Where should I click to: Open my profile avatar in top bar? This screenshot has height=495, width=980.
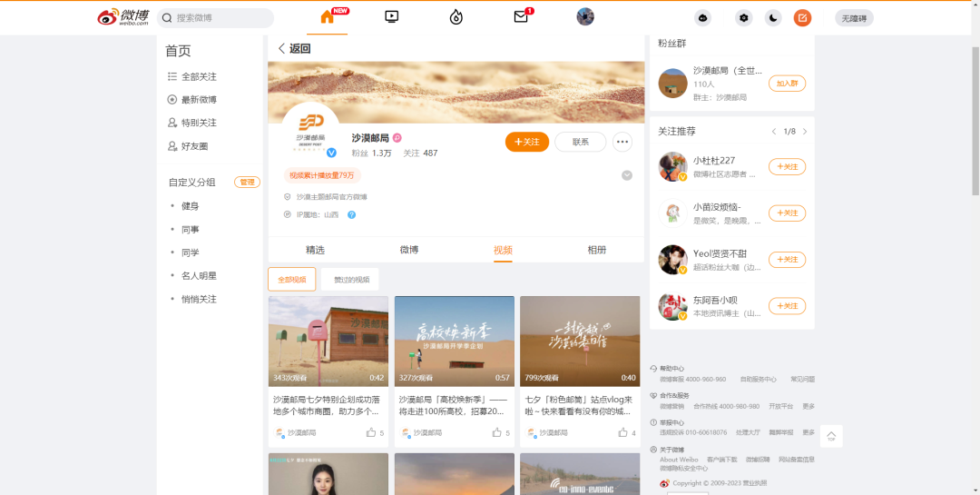pos(585,17)
